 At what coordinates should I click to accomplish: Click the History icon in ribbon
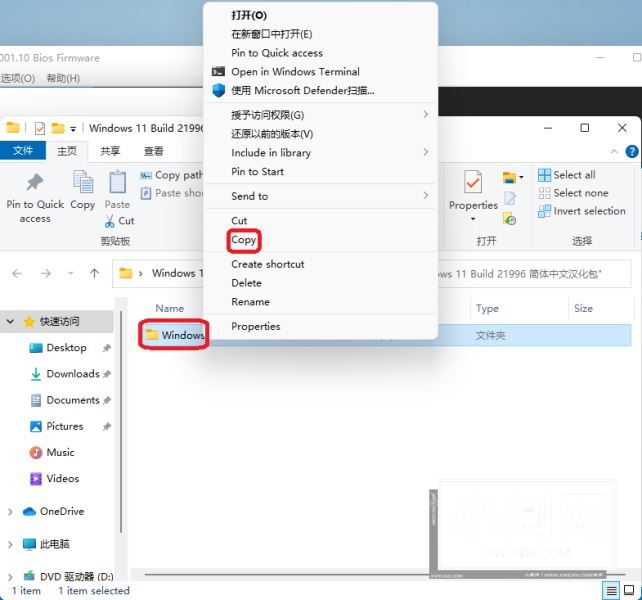[510, 219]
